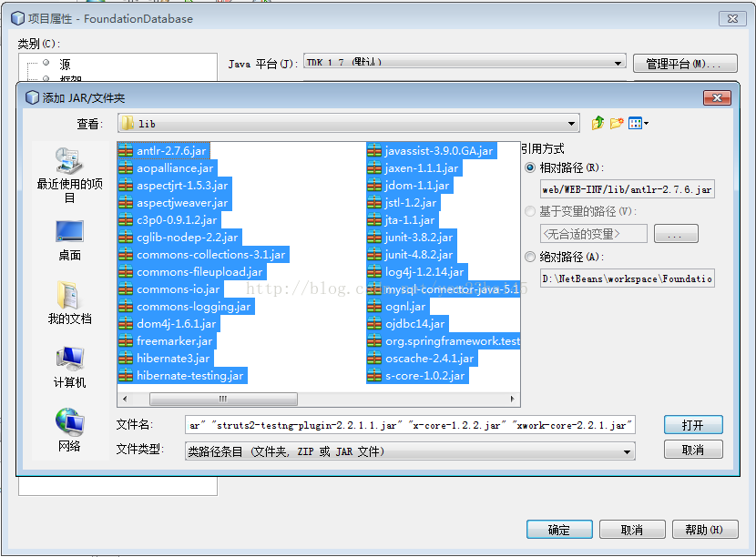
Task: Click the 管理平台(M)... button
Action: point(685,63)
